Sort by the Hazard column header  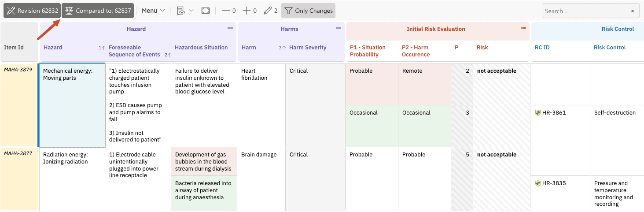point(53,47)
